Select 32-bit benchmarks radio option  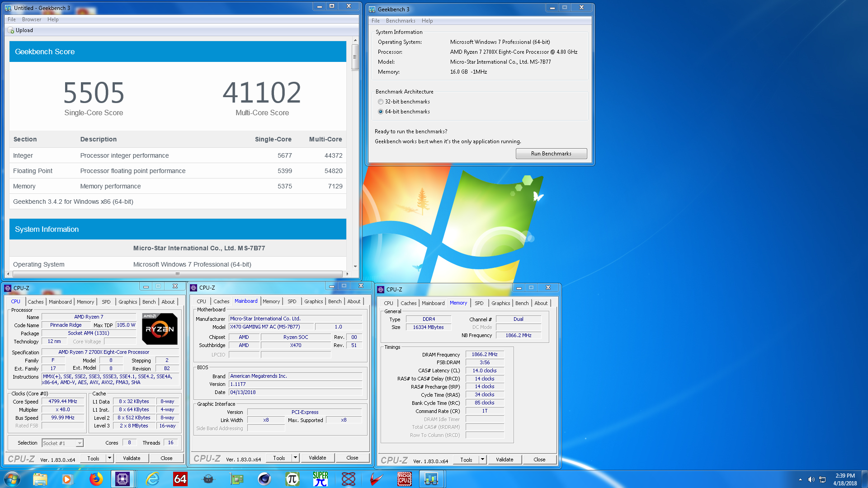(x=381, y=102)
